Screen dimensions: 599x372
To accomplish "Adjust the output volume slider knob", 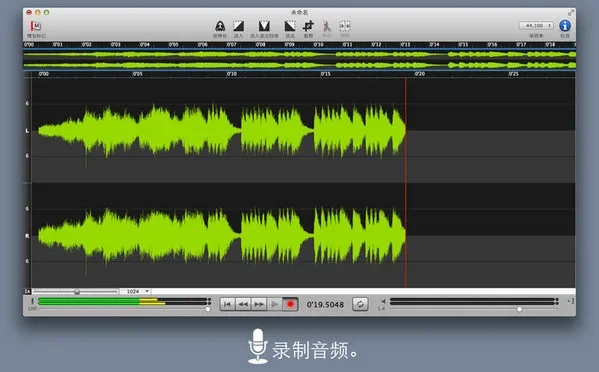I will [x=520, y=309].
